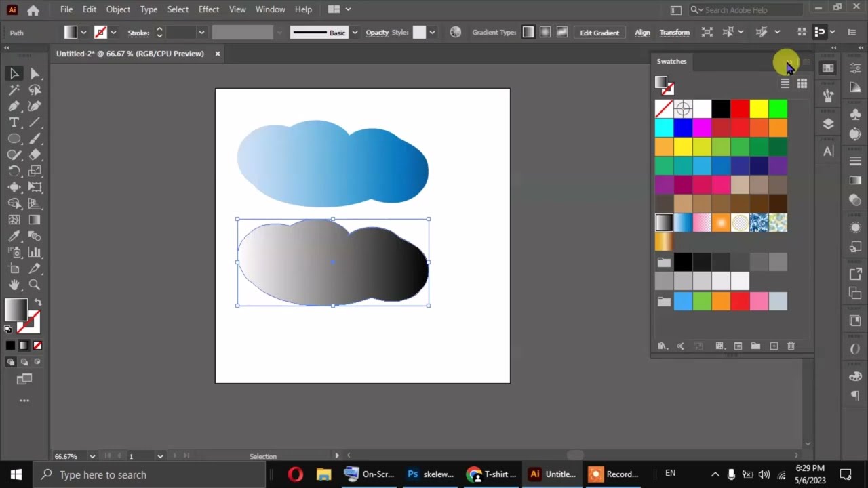This screenshot has width=868, height=488.
Task: Click New Swatch icon in Swatches panel
Action: point(774,346)
